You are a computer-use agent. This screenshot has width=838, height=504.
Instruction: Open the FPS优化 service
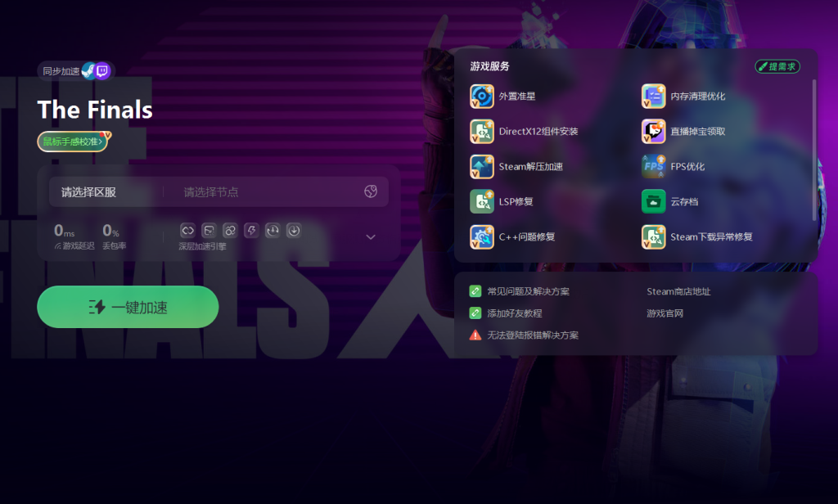coord(674,167)
